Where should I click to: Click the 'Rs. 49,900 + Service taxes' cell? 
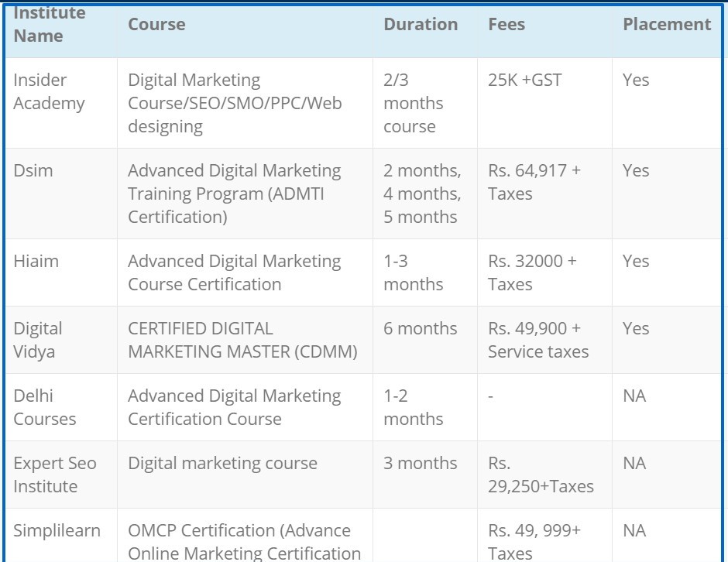tap(544, 340)
